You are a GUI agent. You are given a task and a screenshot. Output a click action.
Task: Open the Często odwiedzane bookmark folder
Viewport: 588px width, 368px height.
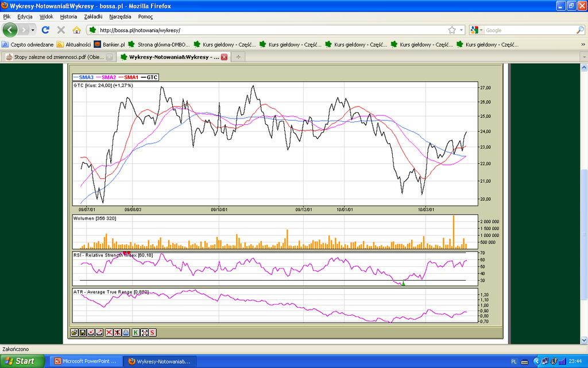point(28,44)
